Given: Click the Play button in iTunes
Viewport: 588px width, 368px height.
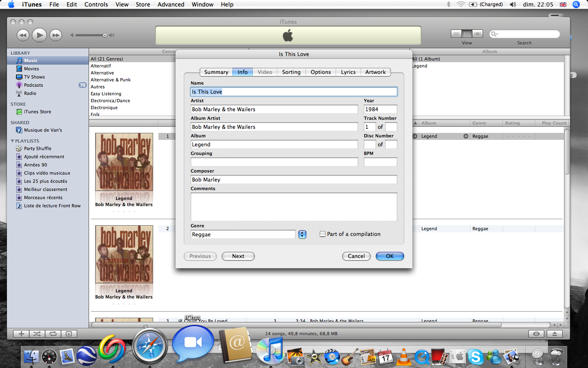Looking at the screenshot, I should 39,35.
